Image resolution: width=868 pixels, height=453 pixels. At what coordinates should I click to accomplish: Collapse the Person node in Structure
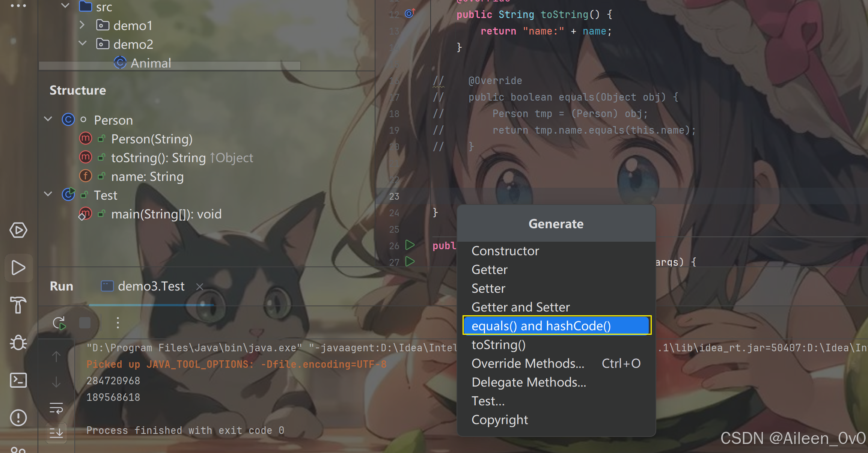[48, 119]
